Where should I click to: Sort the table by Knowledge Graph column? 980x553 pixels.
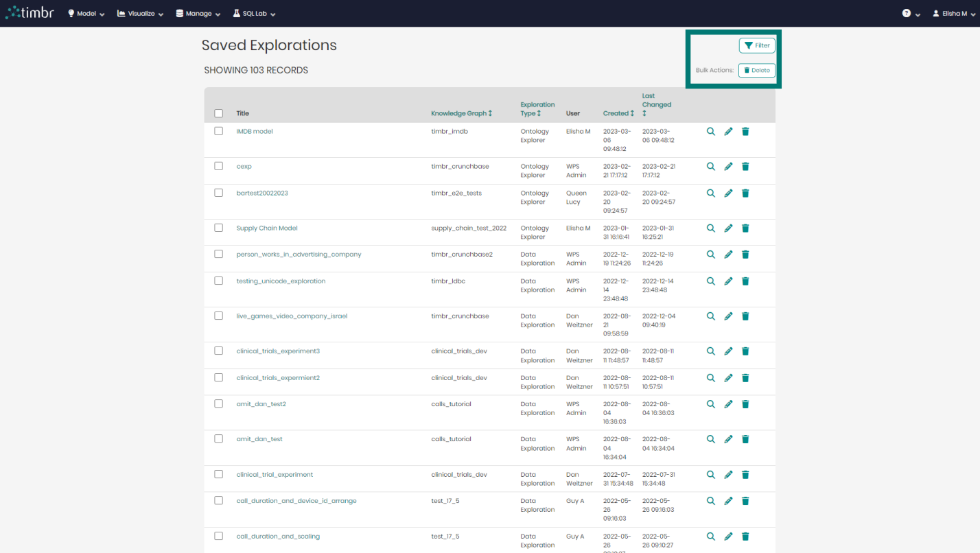(x=461, y=113)
